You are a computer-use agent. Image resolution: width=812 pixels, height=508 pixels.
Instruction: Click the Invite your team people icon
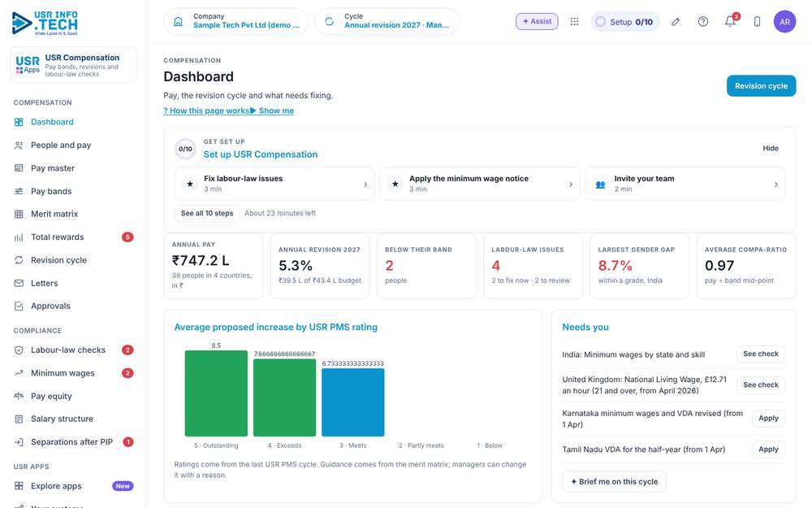(x=600, y=184)
